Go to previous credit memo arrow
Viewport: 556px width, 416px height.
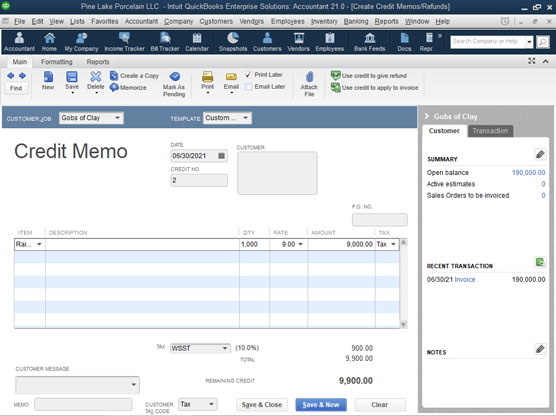[11, 76]
